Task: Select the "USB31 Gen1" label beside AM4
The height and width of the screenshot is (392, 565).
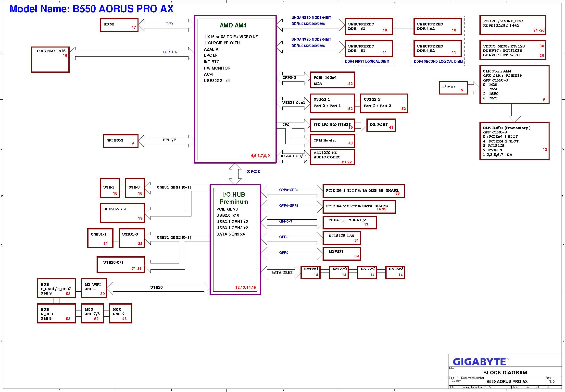Action: point(294,103)
